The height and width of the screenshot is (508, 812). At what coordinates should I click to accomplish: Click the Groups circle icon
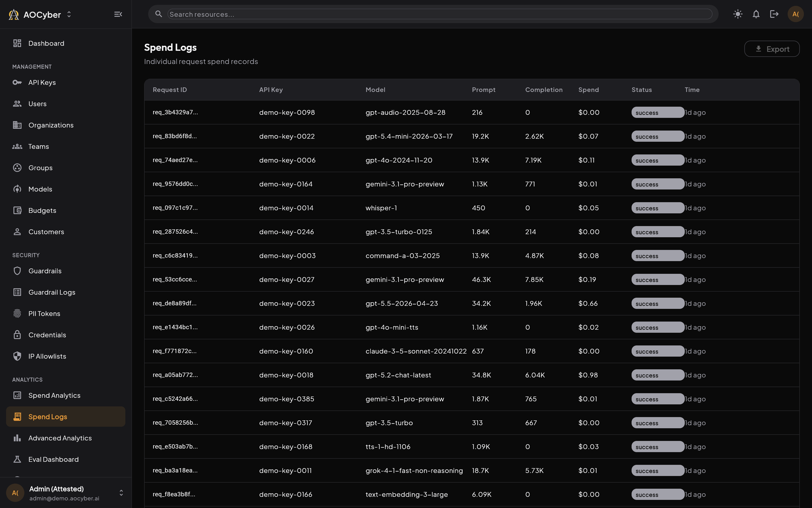coord(17,168)
